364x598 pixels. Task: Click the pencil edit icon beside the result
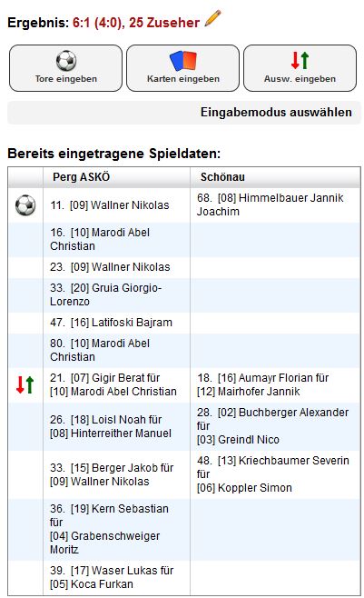tap(212, 19)
